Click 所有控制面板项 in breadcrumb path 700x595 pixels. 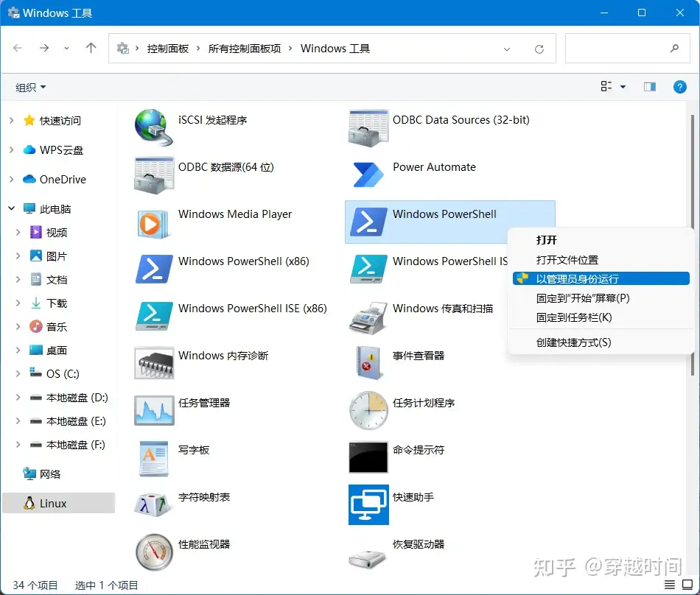click(245, 49)
